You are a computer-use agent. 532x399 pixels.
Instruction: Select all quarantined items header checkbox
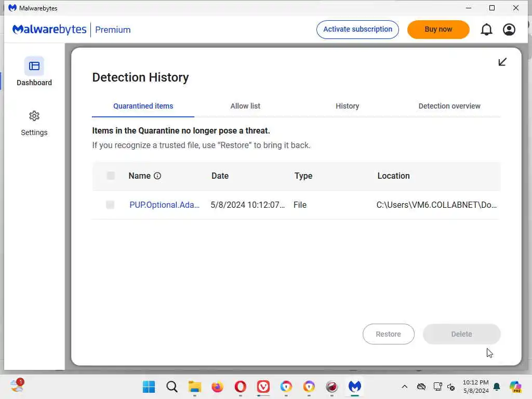[x=111, y=176]
